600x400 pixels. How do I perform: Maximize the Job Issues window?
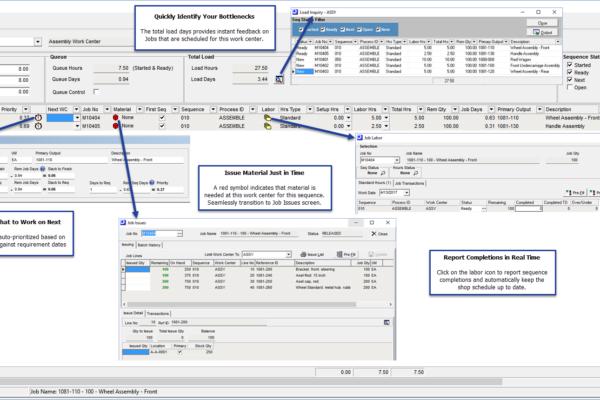(372, 222)
